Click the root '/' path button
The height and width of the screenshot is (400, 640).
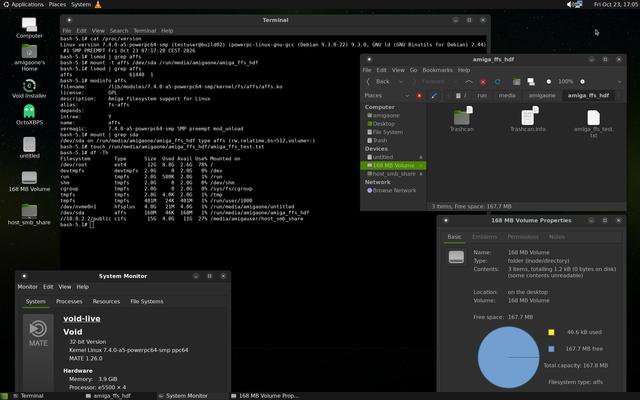tap(461, 96)
